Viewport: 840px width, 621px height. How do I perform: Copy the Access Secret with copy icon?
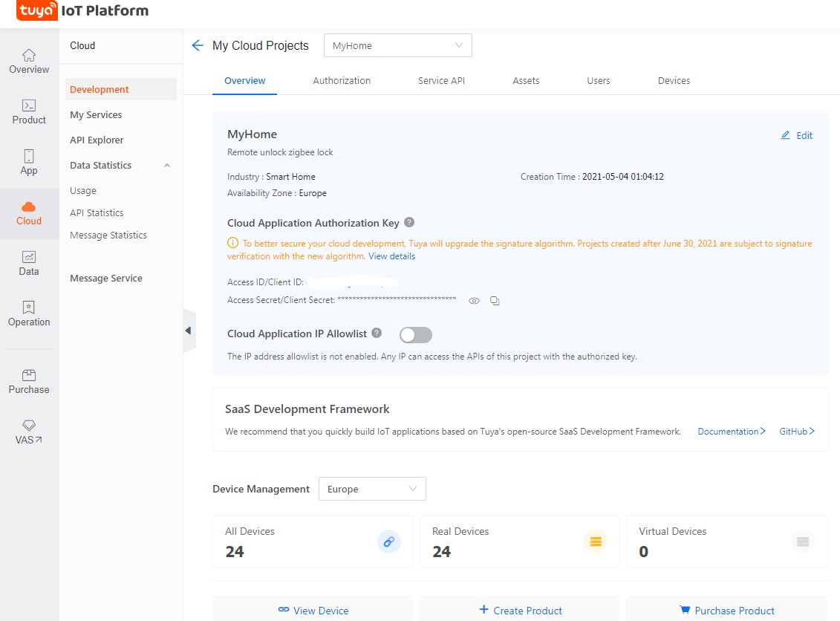point(495,301)
